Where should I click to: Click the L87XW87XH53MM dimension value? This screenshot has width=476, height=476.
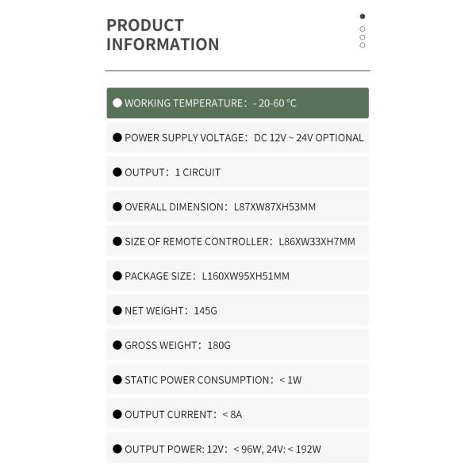(x=274, y=207)
